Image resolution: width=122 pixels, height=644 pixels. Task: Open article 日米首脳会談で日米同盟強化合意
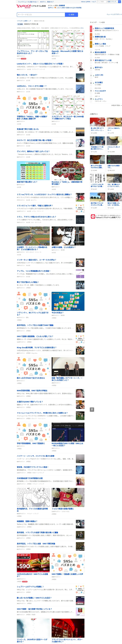pos(30,478)
